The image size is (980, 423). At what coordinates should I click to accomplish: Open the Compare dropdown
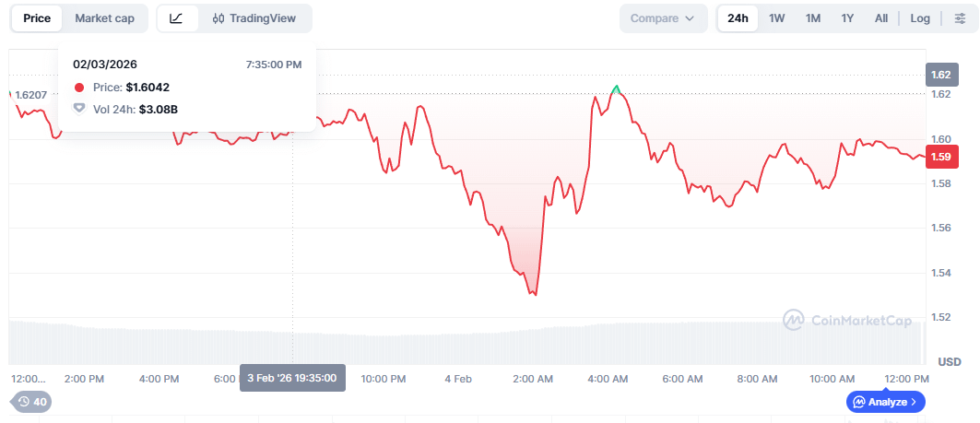coord(663,18)
